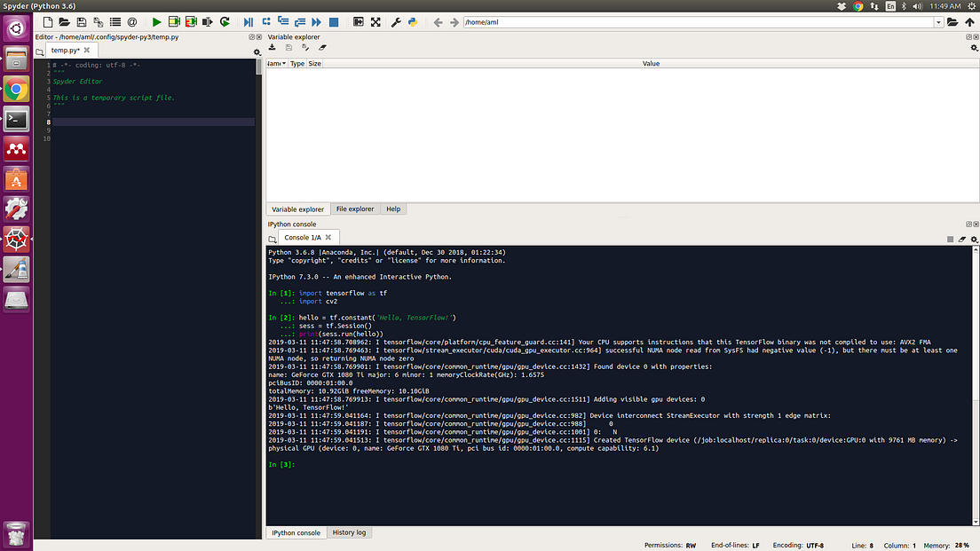
Task: Browse tabs button in Editor pane
Action: pos(40,51)
